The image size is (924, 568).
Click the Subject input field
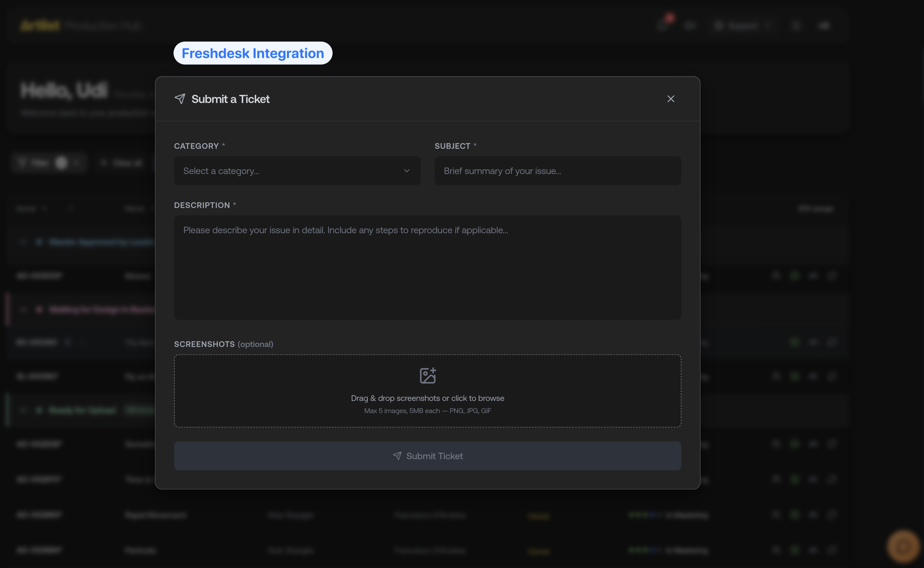click(x=558, y=171)
